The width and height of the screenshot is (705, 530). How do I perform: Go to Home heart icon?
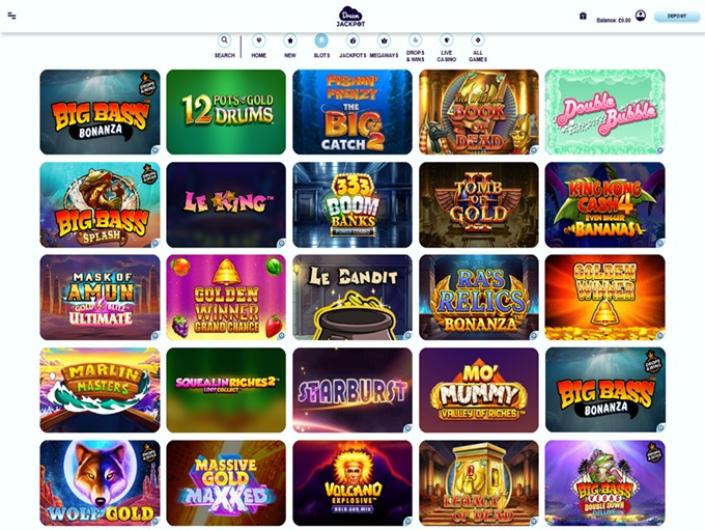point(259,40)
